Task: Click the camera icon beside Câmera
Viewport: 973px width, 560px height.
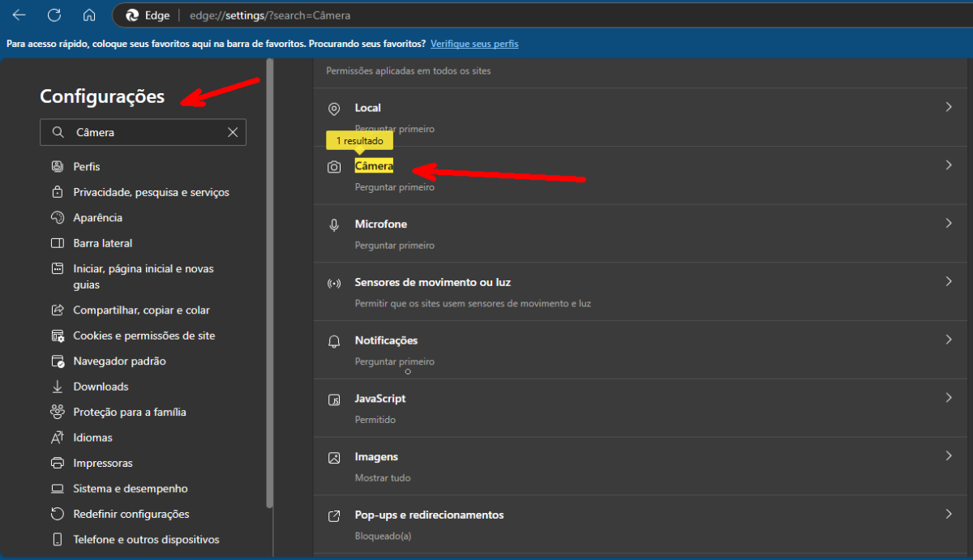Action: click(334, 167)
